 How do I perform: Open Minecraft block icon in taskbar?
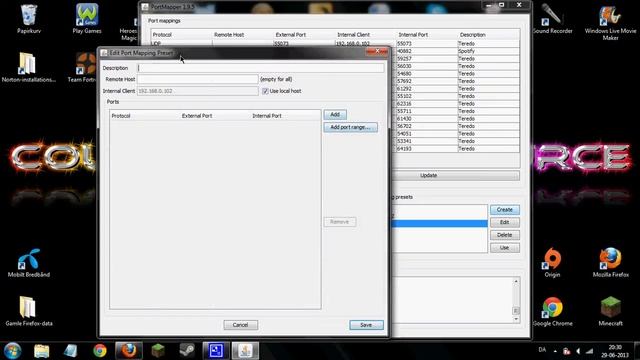click(x=158, y=351)
